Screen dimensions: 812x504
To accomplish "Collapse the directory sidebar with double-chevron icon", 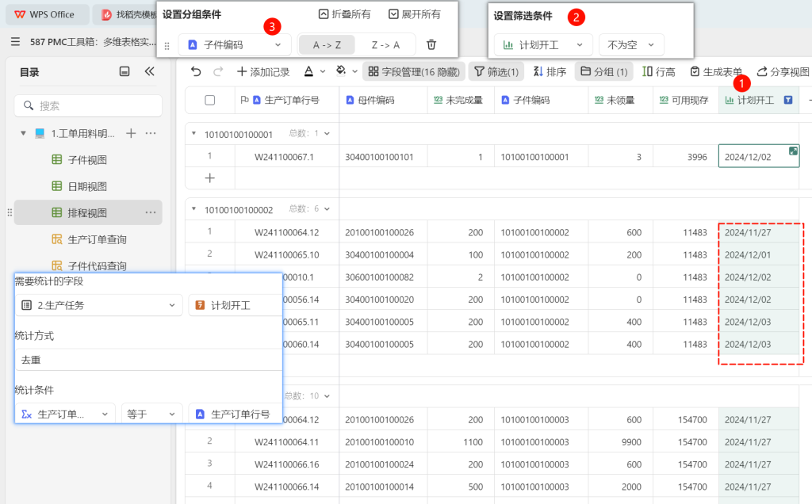I will coord(150,71).
